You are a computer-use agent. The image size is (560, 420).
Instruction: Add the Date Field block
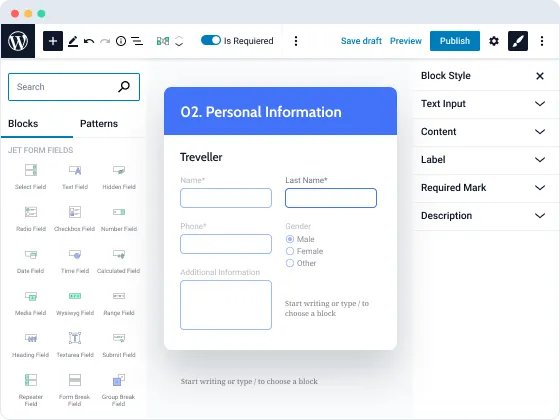click(31, 254)
